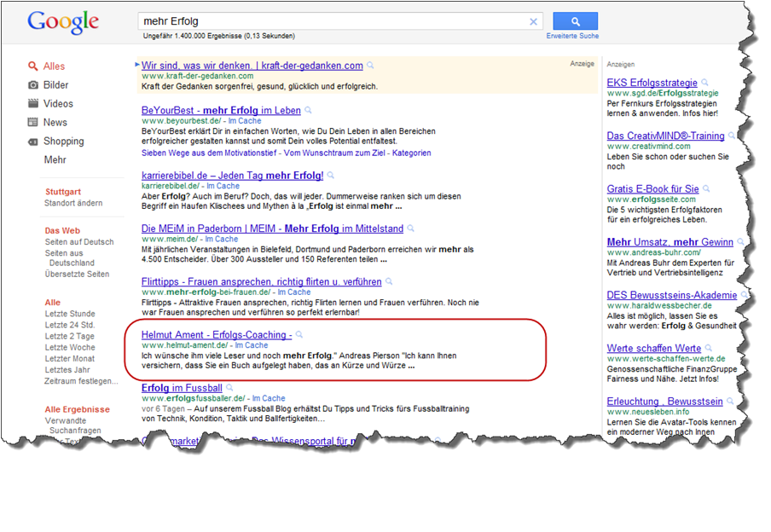Viewport: 771px width, 532px height.
Task: Open Erfolg im Fussball result
Action: [182, 388]
